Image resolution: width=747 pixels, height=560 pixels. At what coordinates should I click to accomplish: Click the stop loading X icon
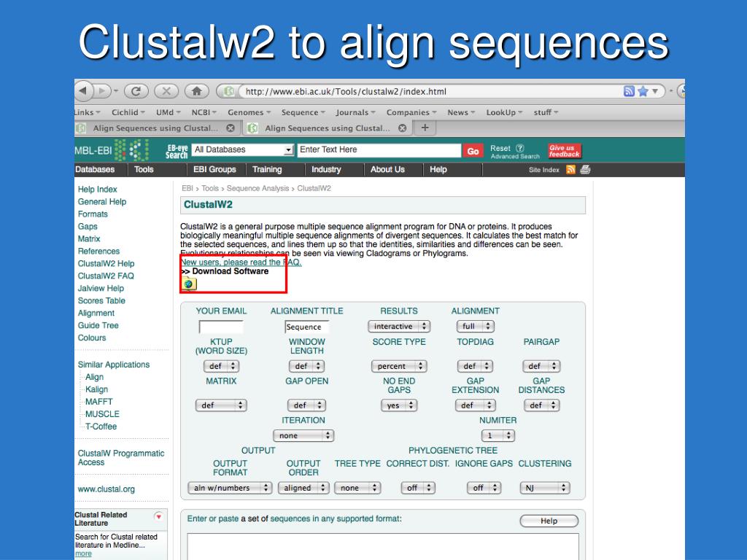[x=166, y=91]
